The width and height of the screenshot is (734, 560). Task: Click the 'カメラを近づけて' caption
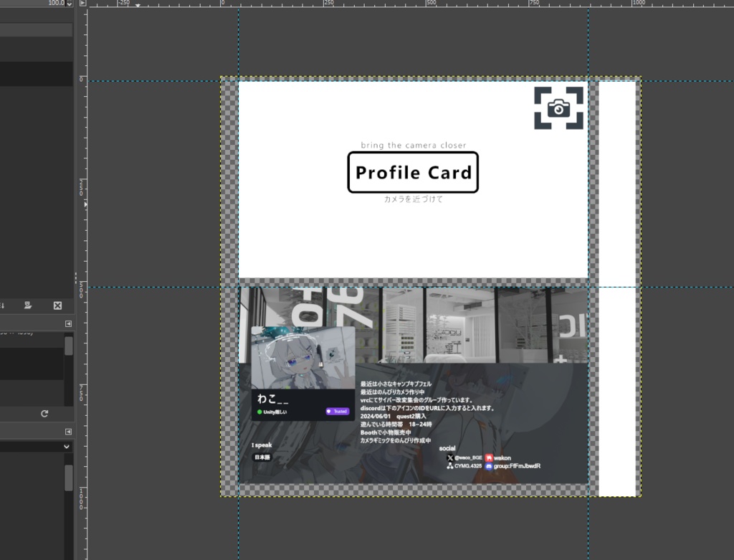(x=414, y=199)
